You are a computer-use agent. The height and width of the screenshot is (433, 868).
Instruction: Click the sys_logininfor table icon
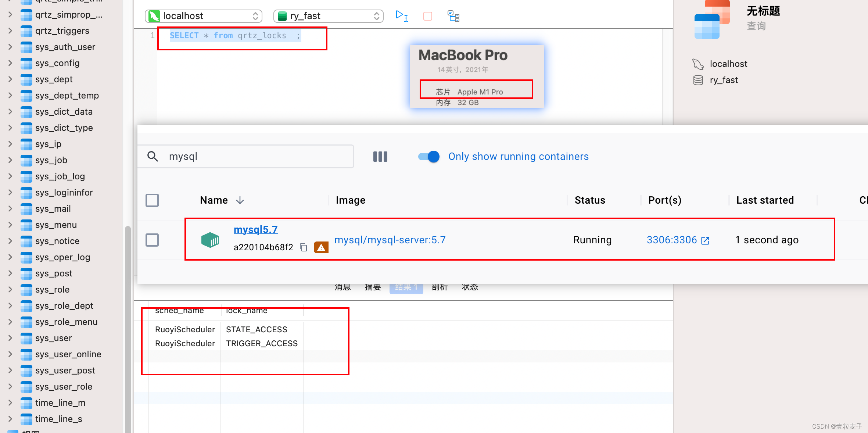pyautogui.click(x=26, y=193)
